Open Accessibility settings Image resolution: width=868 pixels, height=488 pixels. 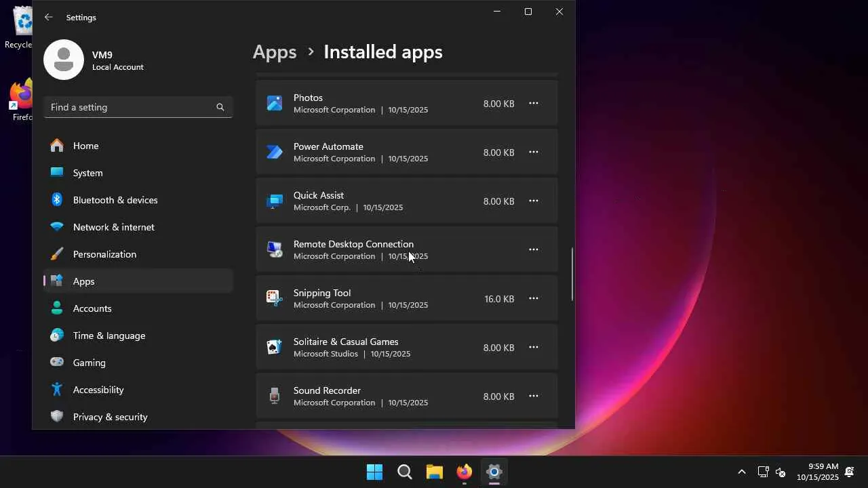pos(138,390)
